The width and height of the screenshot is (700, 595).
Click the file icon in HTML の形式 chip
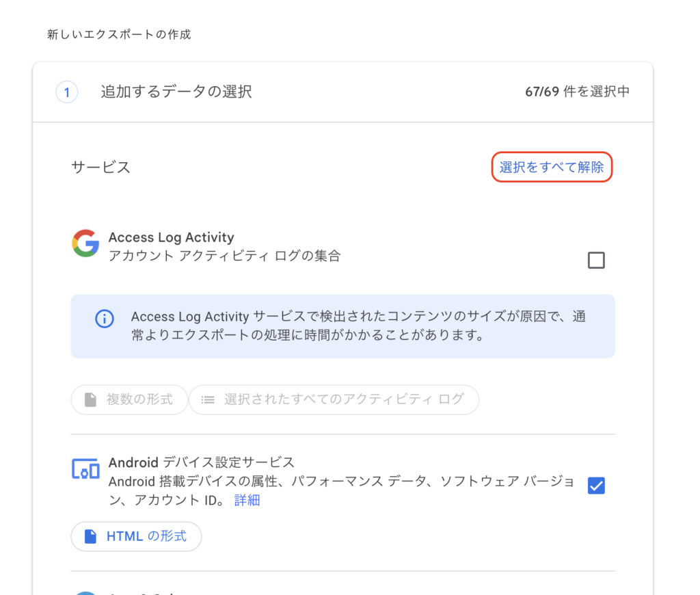coord(91,536)
